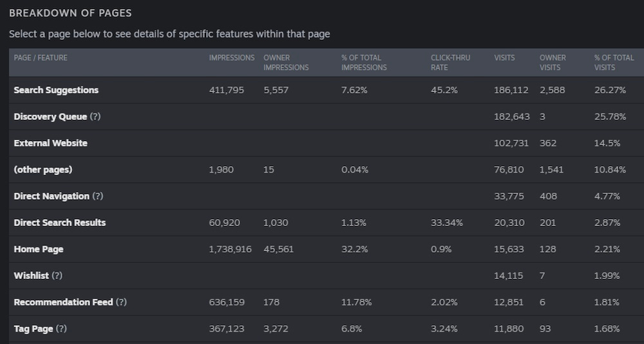
Task: Click the 362 owner visits value
Action: 548,143
